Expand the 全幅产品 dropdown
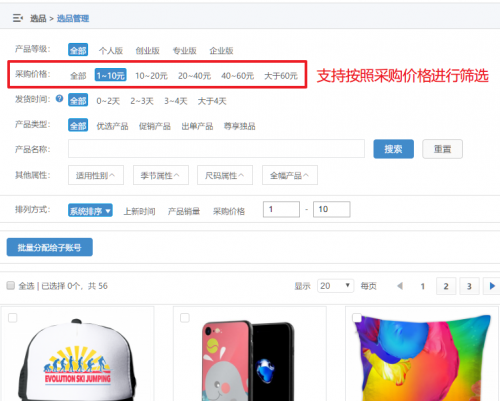 click(290, 175)
